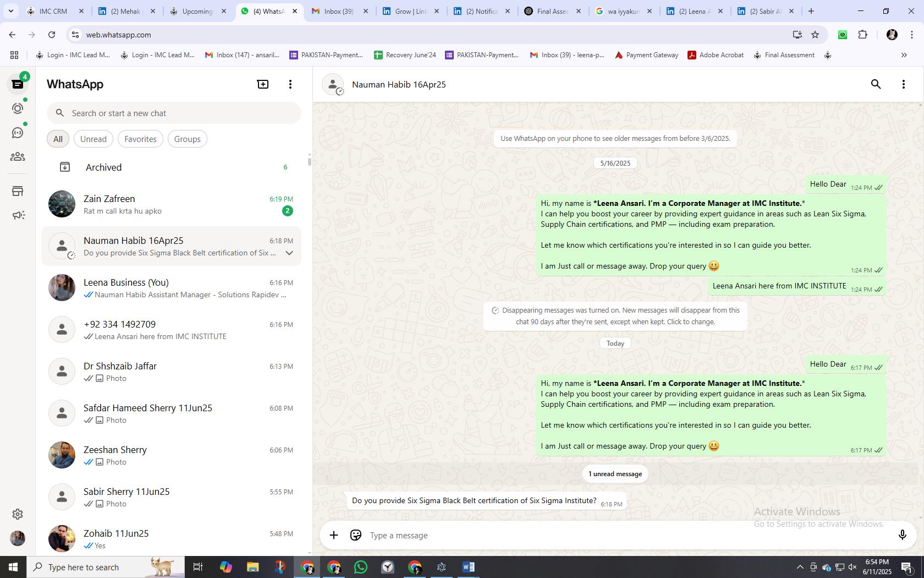Open the profile picture at sidebar bottom
Screen dimensions: 924x578
(x=18, y=538)
